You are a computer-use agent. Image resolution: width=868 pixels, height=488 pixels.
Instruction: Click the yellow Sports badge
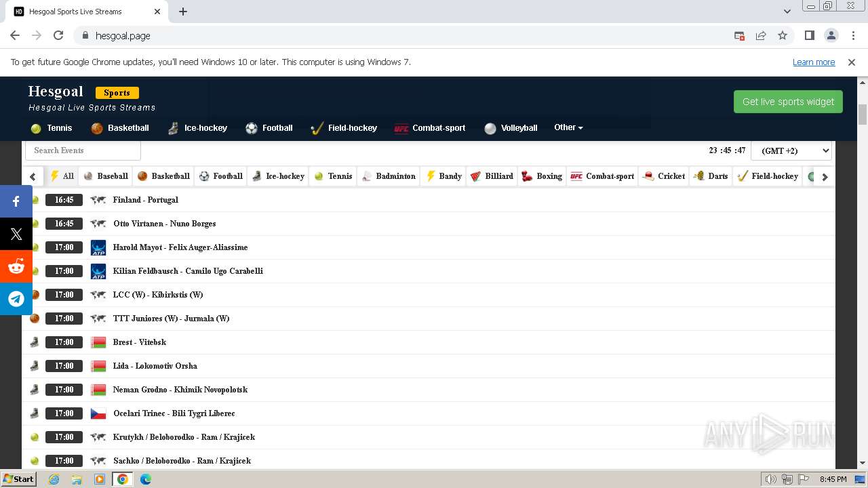[117, 93]
